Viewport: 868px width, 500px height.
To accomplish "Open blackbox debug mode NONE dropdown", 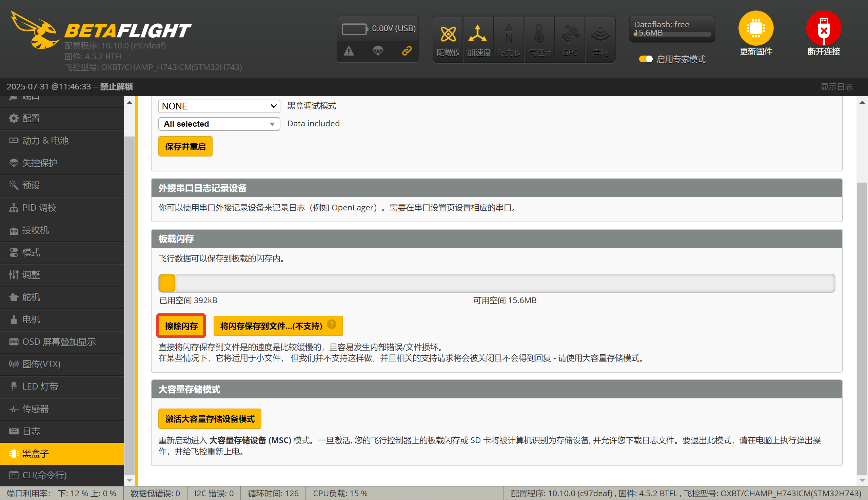I will click(x=219, y=106).
